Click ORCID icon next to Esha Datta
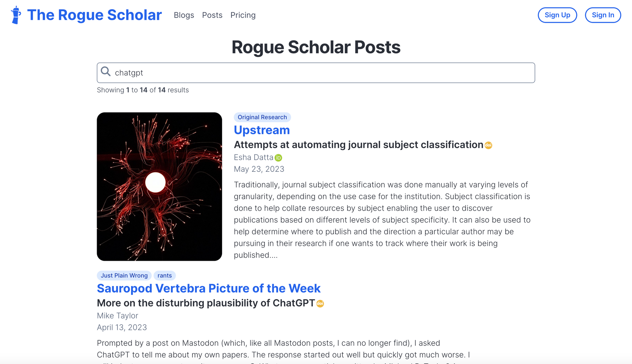Image resolution: width=632 pixels, height=364 pixels. (x=278, y=158)
